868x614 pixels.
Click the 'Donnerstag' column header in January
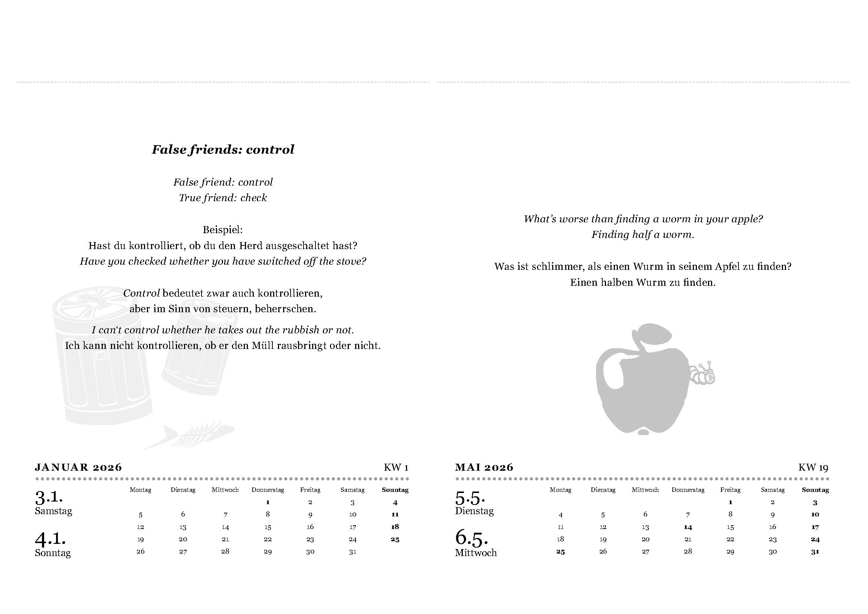click(x=268, y=490)
